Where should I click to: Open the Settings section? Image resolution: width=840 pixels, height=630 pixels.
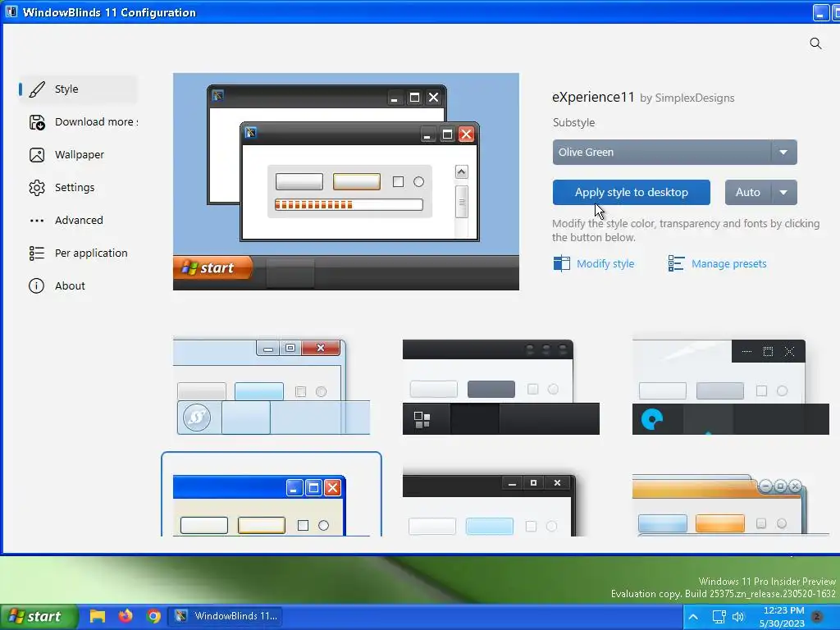[x=78, y=188]
